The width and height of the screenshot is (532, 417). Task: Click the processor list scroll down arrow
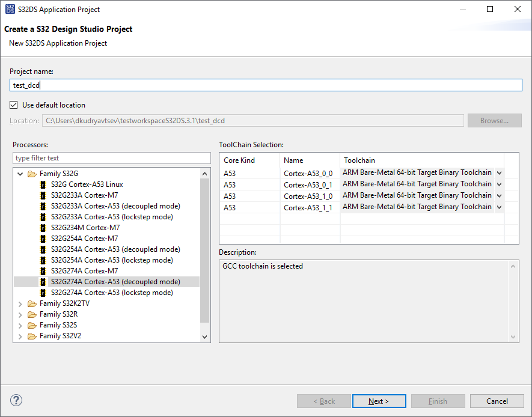204,337
